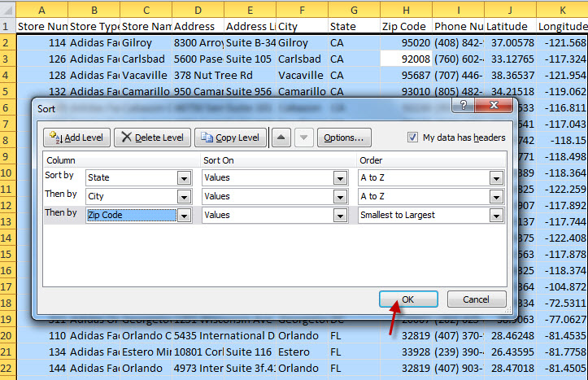
Task: Click the Vacaville city cell
Action: 302,76
